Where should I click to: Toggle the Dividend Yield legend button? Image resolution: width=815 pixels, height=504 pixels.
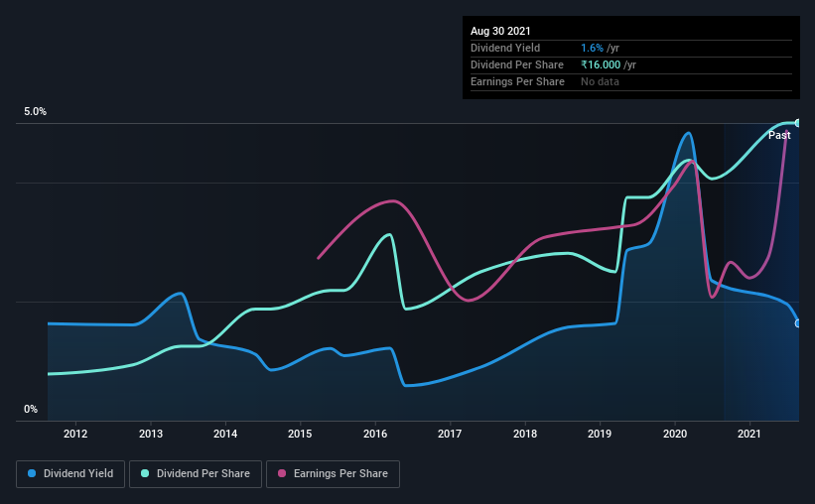(70, 474)
